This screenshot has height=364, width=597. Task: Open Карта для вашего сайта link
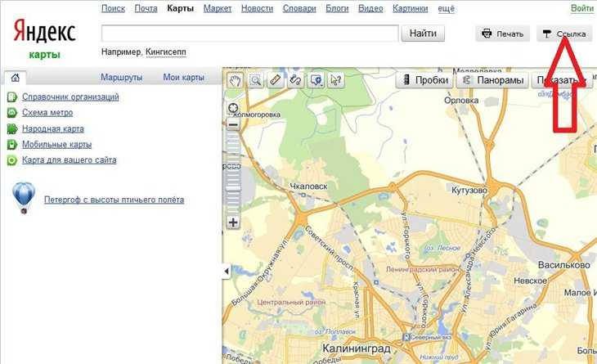70,160
